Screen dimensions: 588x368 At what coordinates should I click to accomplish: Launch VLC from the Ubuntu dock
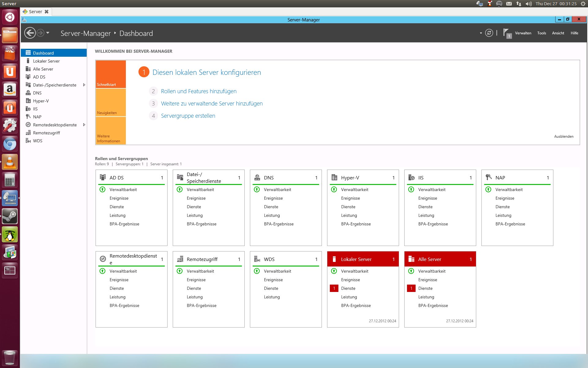(x=10, y=162)
